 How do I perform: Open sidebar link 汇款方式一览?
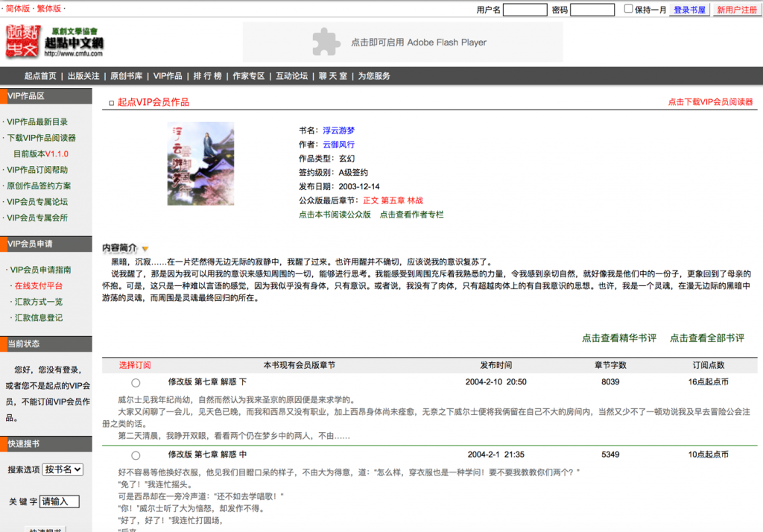pyautogui.click(x=39, y=302)
